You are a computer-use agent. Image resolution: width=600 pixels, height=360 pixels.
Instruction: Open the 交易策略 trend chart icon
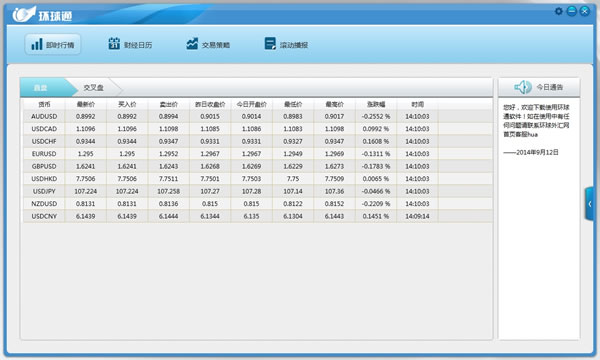[192, 44]
